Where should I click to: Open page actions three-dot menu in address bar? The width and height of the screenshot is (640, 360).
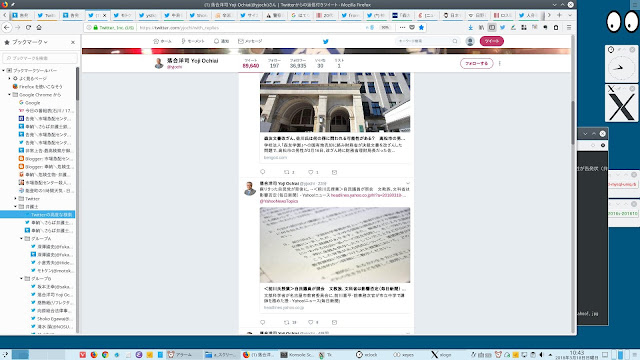coord(402,27)
